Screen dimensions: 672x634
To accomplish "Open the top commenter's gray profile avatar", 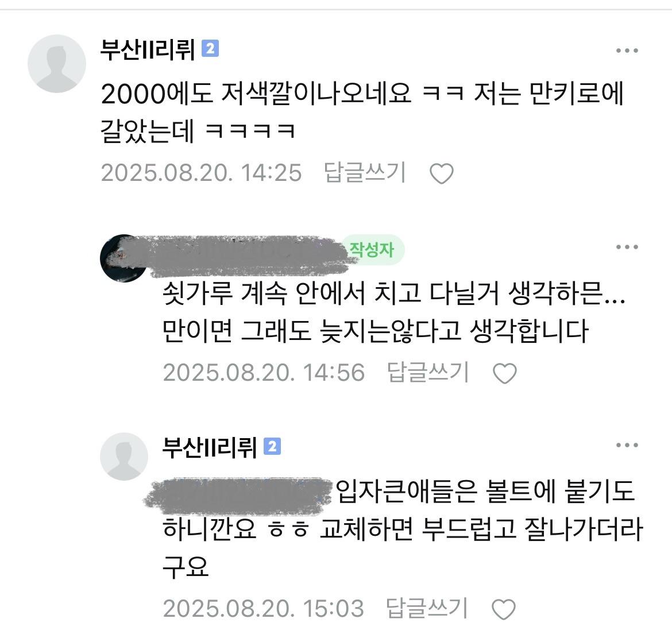I will 56,63.
